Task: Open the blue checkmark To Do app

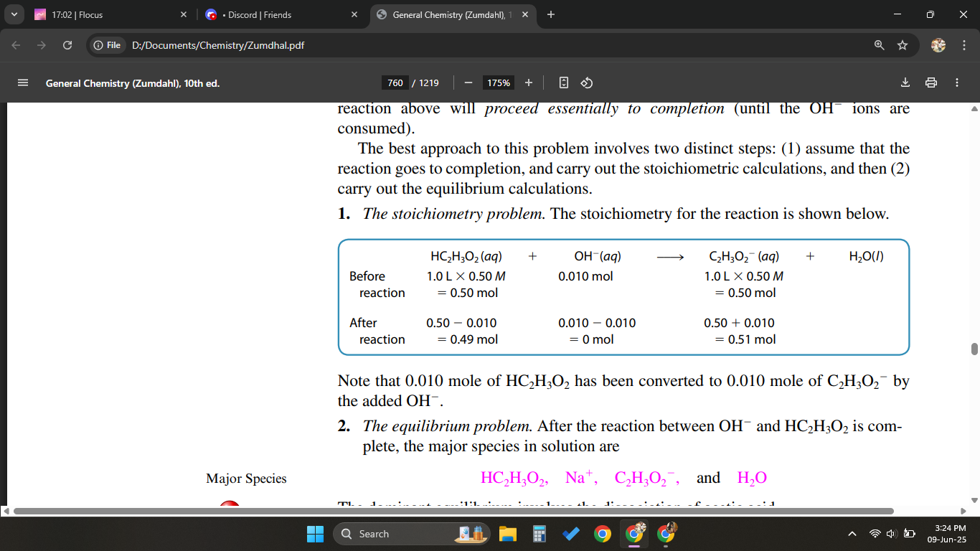Action: point(571,534)
